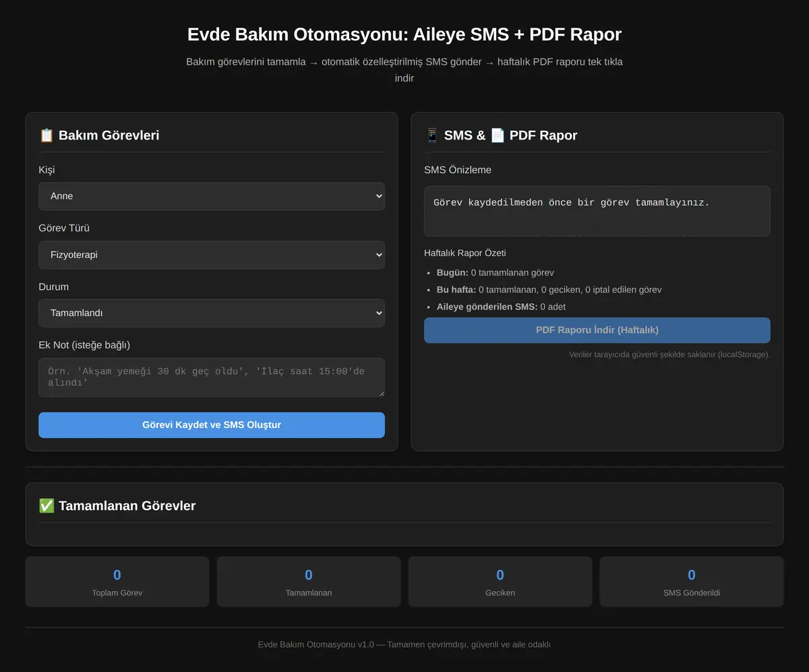
Task: Click the phone icon beside SMS heading
Action: click(432, 135)
